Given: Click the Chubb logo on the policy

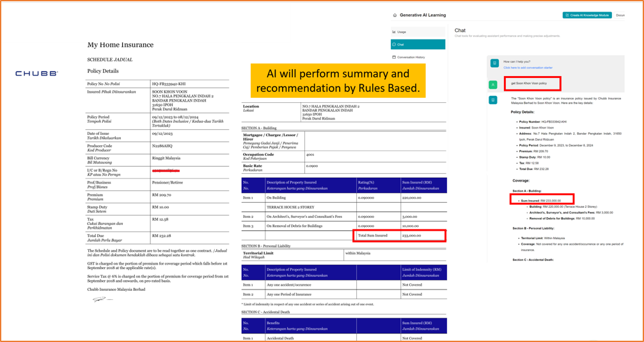Looking at the screenshot, I should coord(36,74).
